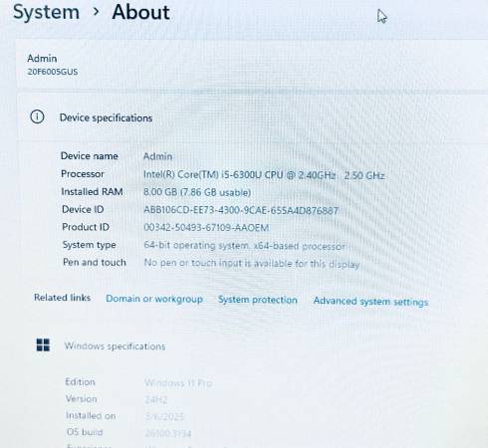
Task: Click the Admin PC name card
Action: (x=252, y=65)
